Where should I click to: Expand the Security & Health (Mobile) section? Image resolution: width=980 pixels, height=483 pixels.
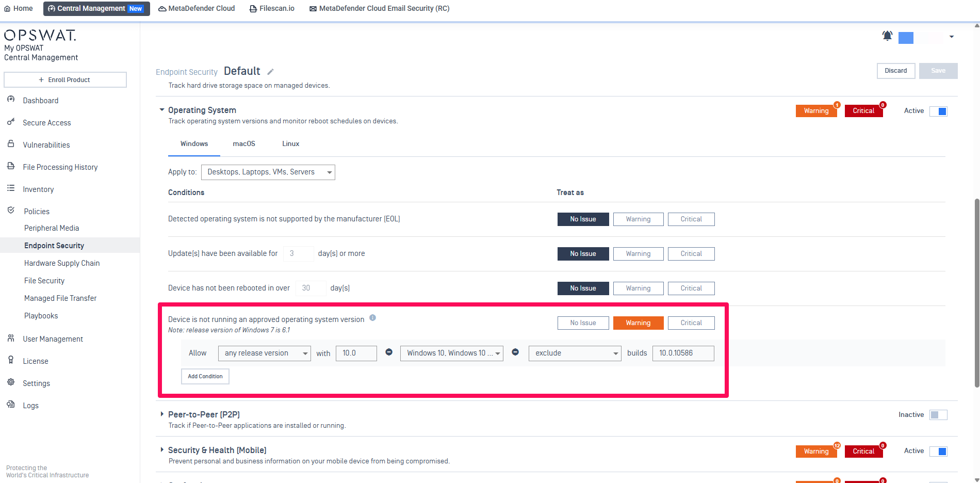pos(162,449)
